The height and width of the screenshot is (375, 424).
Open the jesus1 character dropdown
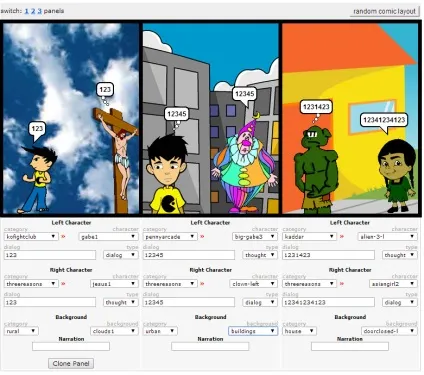pyautogui.click(x=114, y=284)
